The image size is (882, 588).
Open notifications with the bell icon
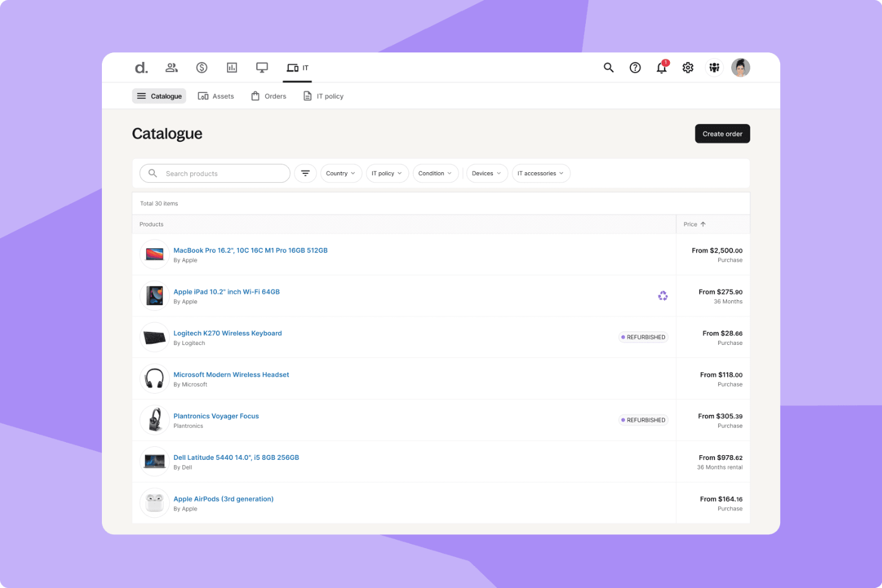(x=661, y=67)
